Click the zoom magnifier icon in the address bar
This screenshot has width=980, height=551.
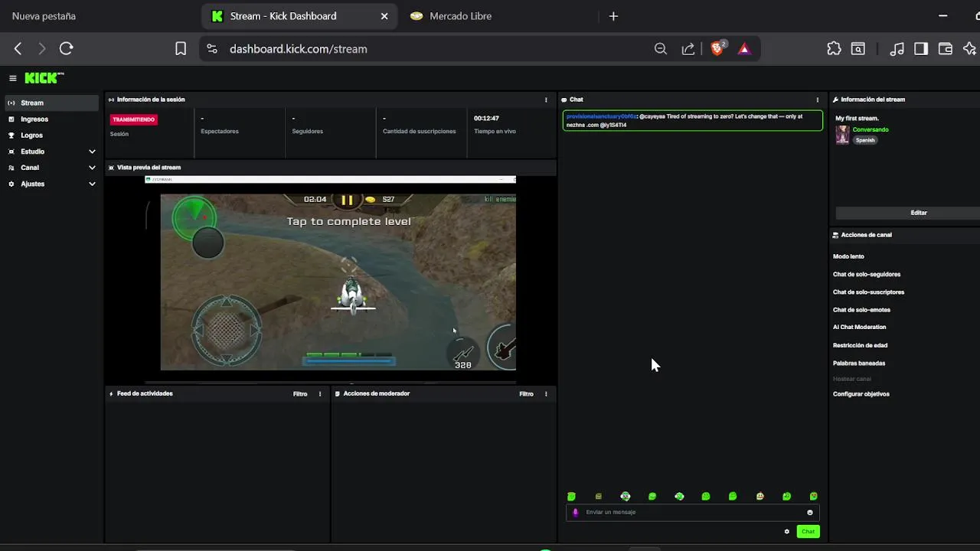pyautogui.click(x=661, y=49)
